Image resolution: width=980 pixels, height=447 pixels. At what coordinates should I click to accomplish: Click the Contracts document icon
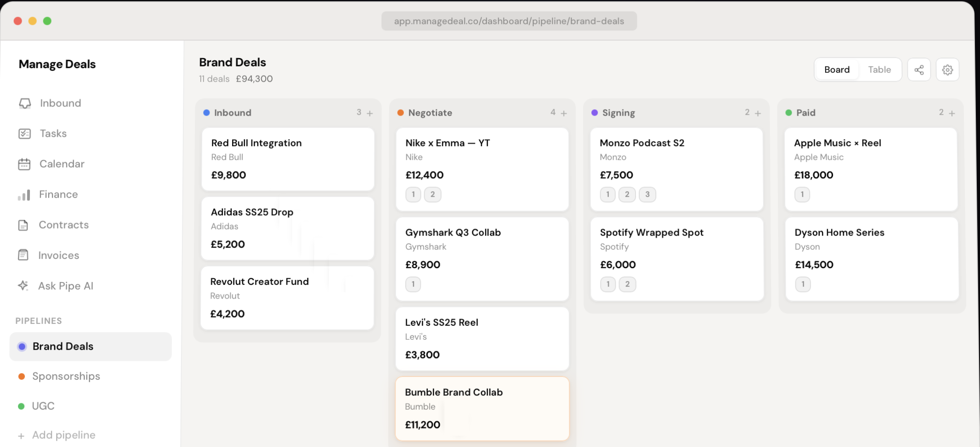23,225
